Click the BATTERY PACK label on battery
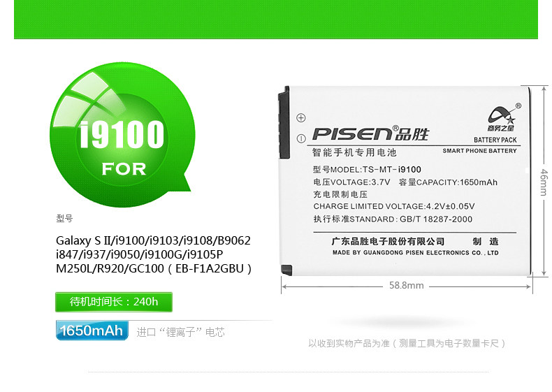This screenshot has width=552, height=392. tap(495, 140)
